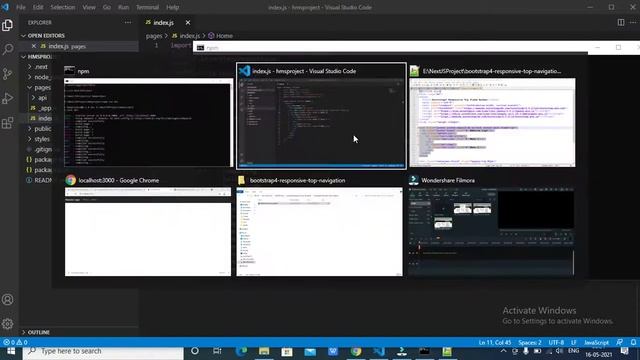Open the Search view in activity bar

[x=7, y=49]
